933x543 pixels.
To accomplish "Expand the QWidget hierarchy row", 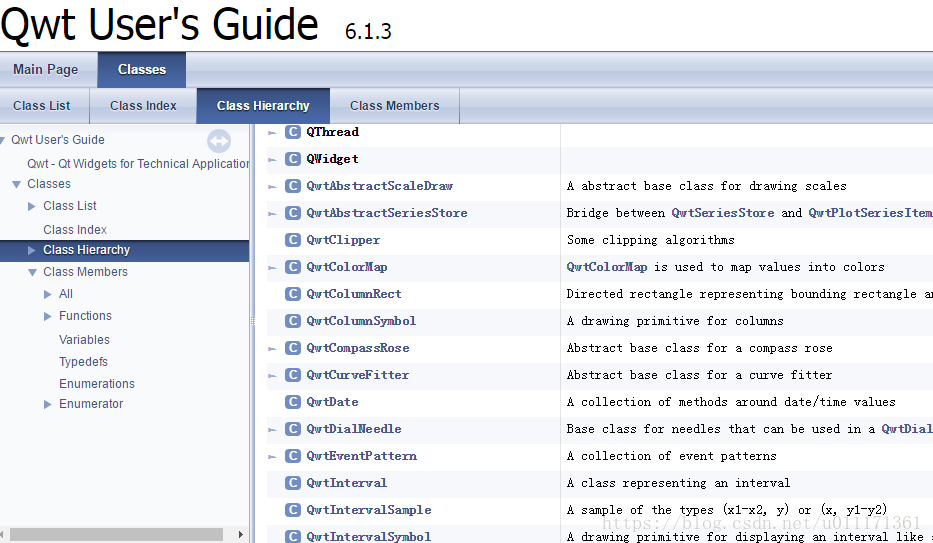I will pyautogui.click(x=273, y=159).
